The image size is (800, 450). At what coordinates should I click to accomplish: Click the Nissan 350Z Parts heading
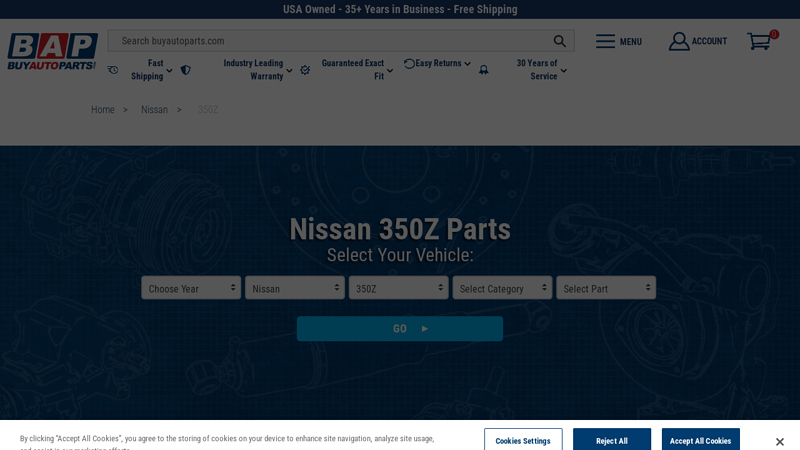[x=400, y=229]
